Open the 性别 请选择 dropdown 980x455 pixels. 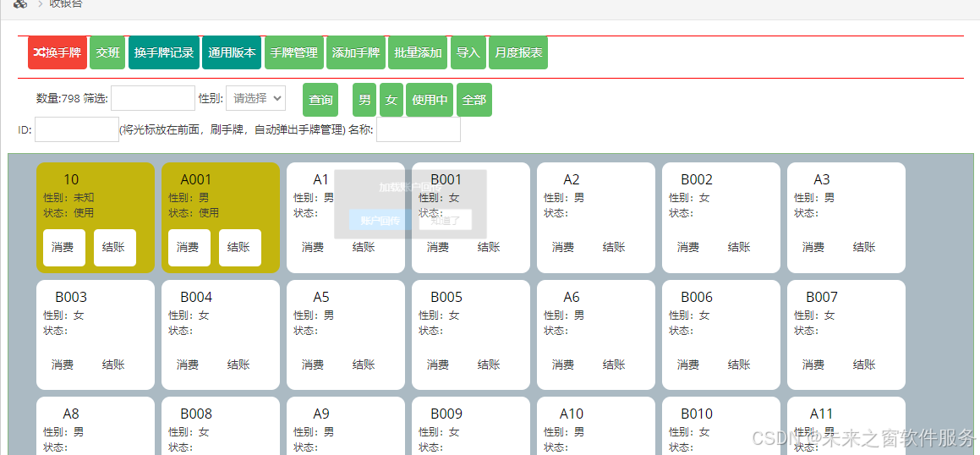click(x=255, y=98)
